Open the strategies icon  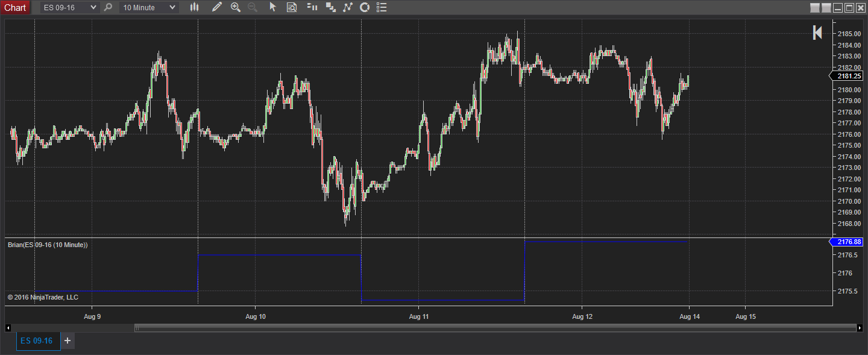(365, 7)
